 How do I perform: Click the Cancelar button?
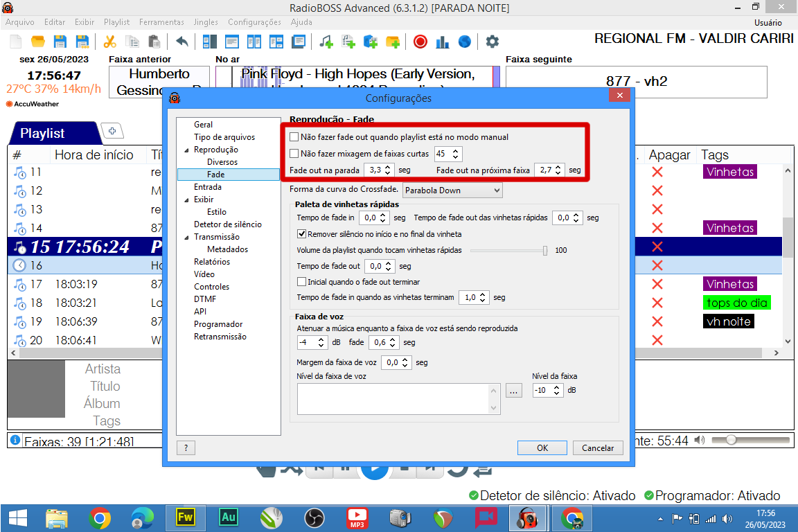pos(598,448)
